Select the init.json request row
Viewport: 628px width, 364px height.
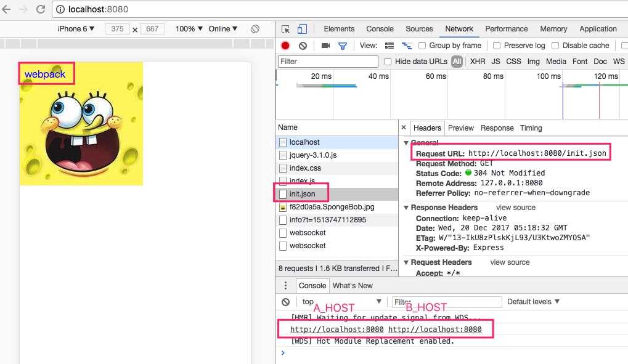point(336,194)
